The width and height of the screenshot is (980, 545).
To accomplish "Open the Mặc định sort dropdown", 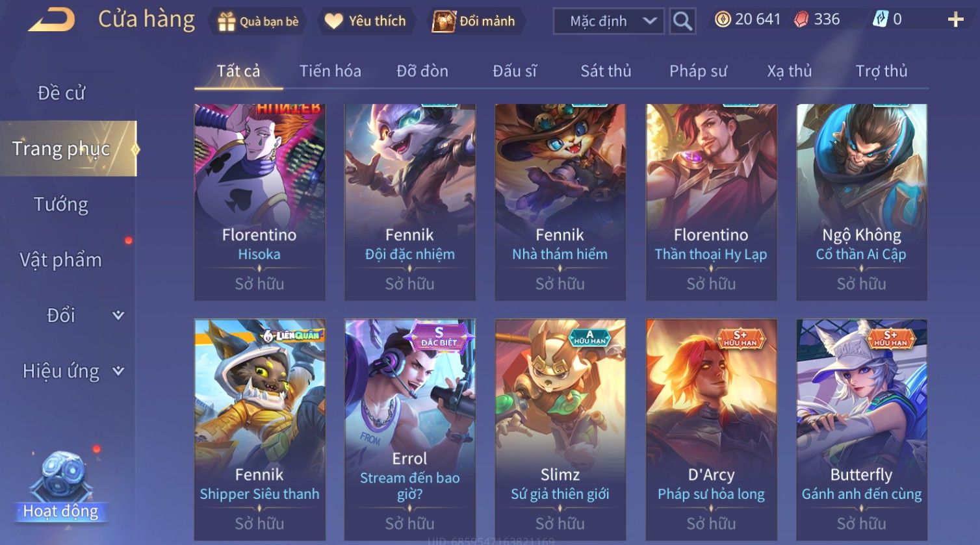I will pyautogui.click(x=608, y=21).
